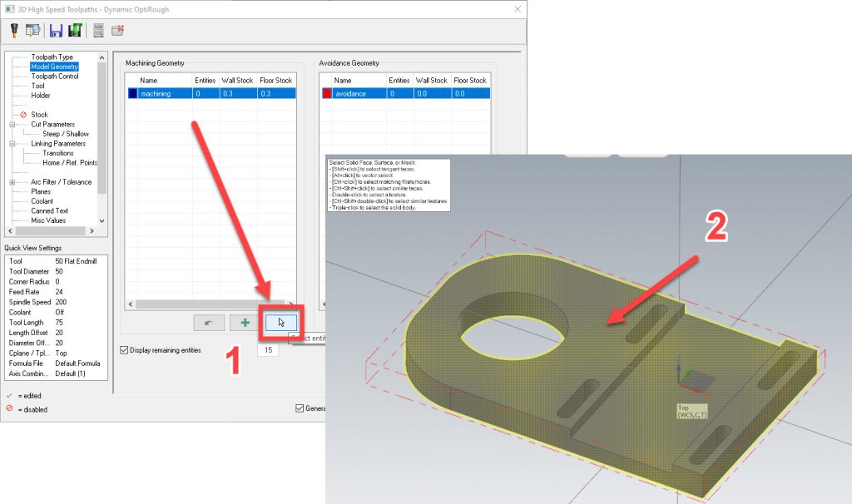
Task: Select Toolpath Control in the tree
Action: [55, 76]
